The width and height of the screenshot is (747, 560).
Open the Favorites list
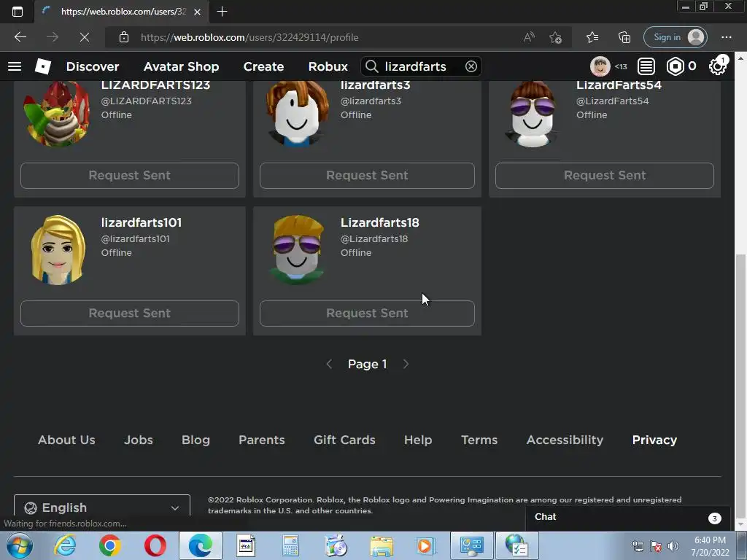[x=592, y=37]
